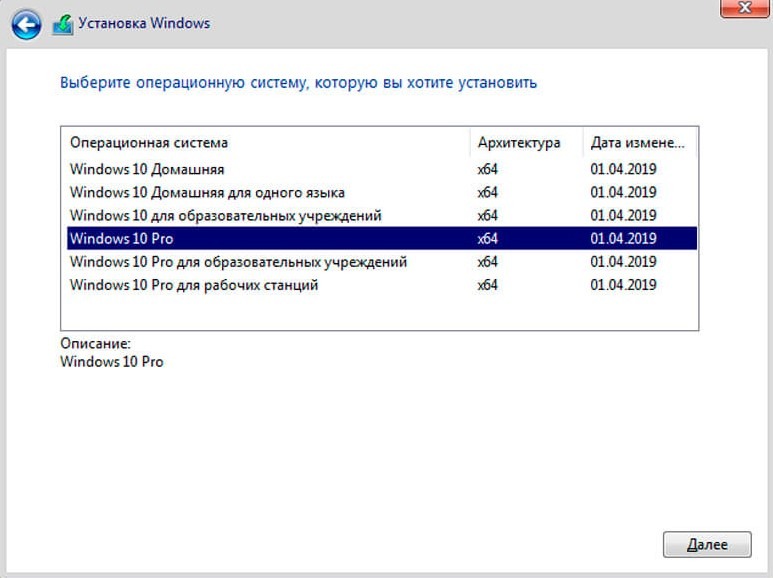Click the Архитектура column header

point(527,143)
